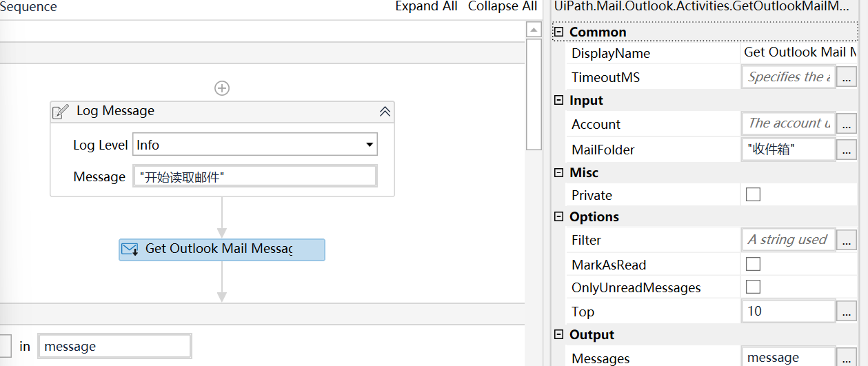Click the Log Message pencil icon

coord(61,111)
